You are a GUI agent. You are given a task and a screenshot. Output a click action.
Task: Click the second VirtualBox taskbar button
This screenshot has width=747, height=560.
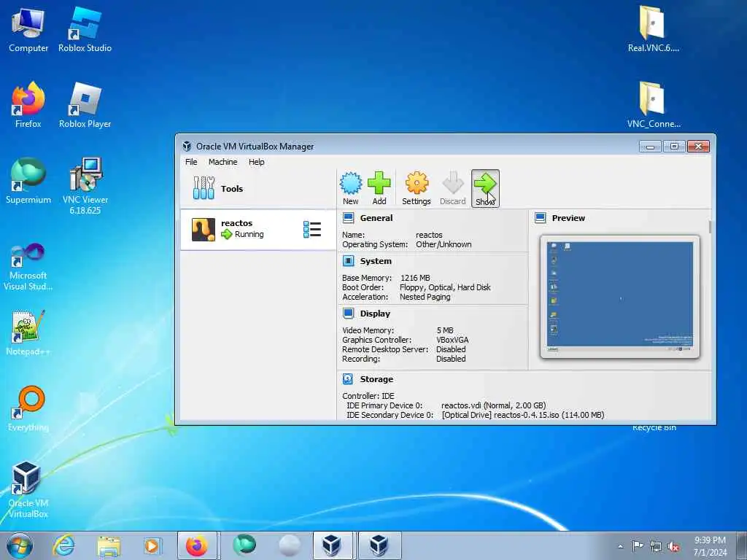click(379, 545)
